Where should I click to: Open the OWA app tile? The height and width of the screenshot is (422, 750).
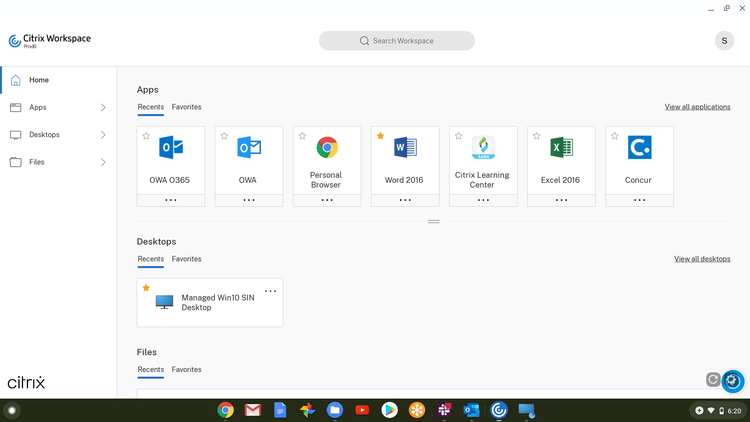point(249,161)
